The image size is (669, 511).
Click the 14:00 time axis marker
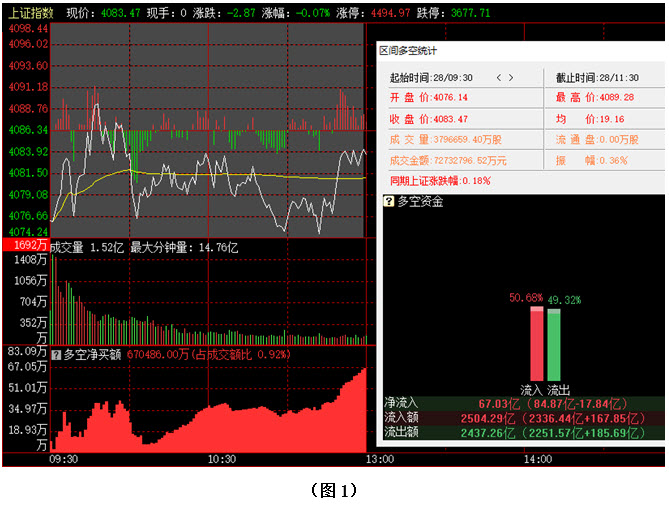coord(537,459)
